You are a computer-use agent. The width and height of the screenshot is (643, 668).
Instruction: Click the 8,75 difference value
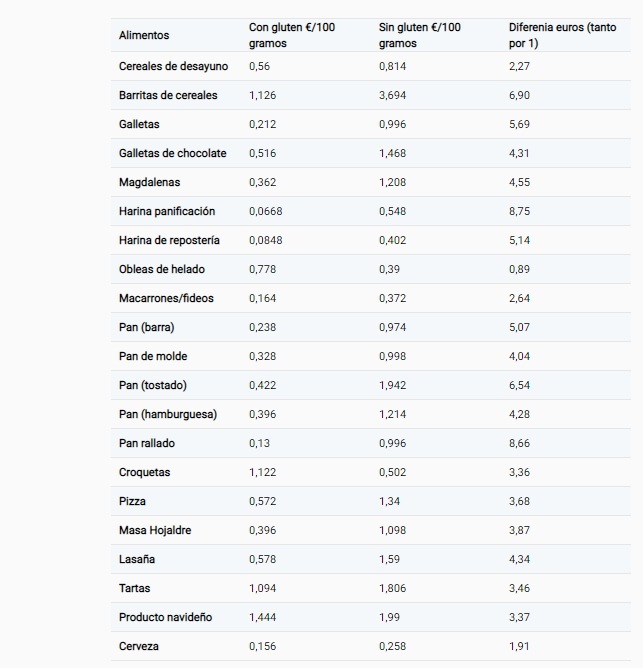click(520, 211)
